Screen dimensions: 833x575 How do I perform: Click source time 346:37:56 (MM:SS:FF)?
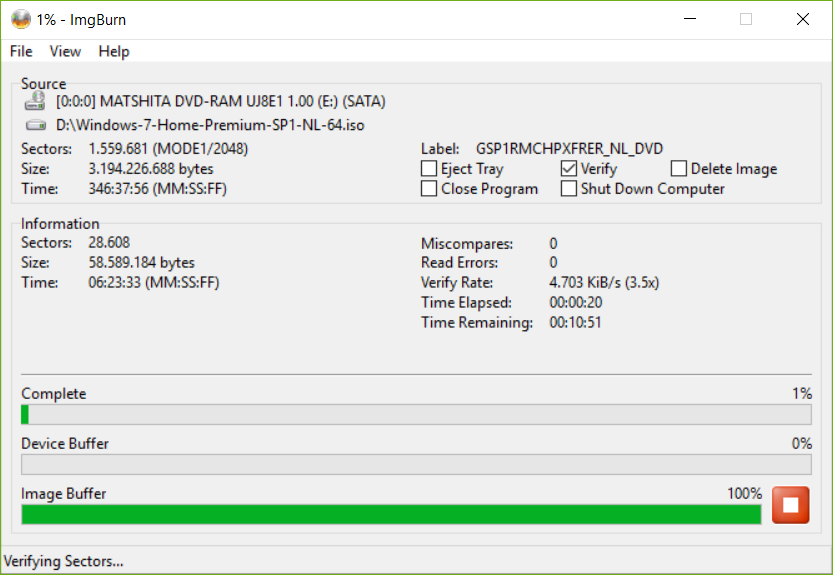click(x=157, y=189)
